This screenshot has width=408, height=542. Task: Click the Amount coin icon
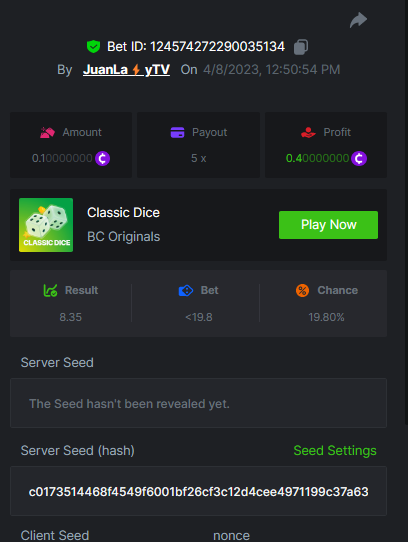(102, 158)
